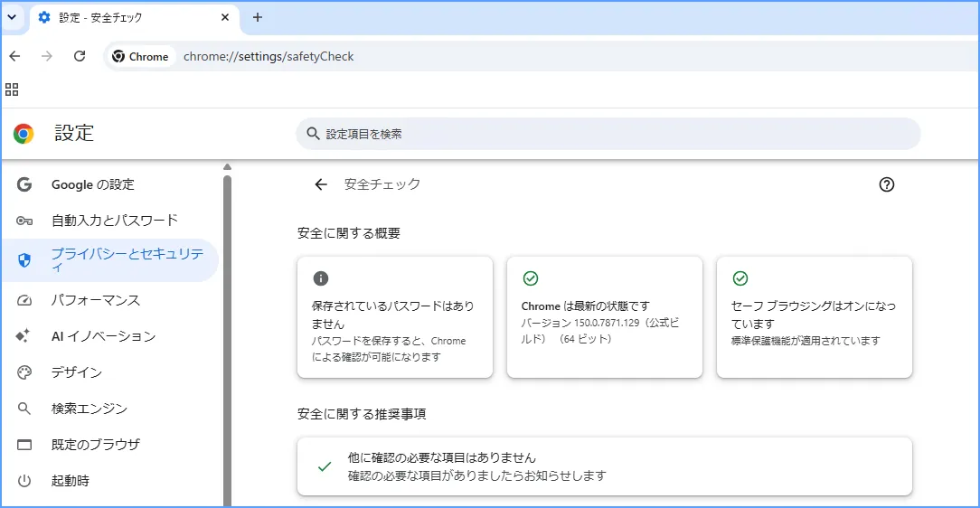Click 確認の必要な項目がありましたらお知らせします text
Screen dimensions: 980x508
[x=476, y=475]
